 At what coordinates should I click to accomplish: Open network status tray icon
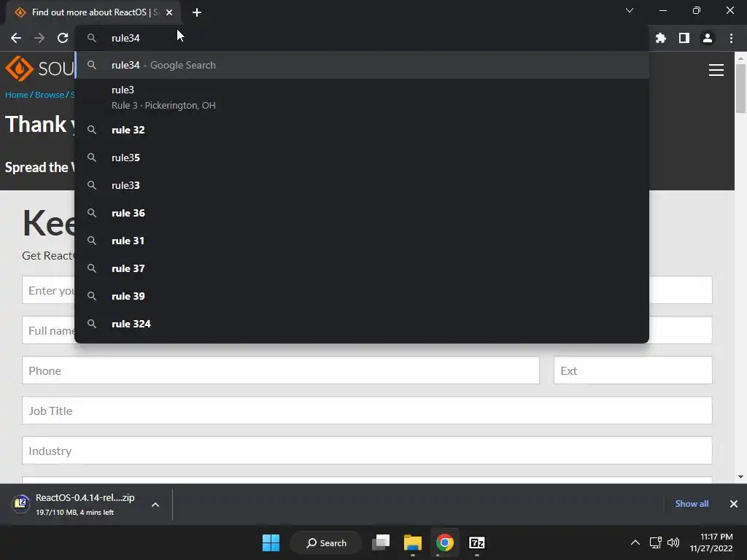click(x=656, y=542)
